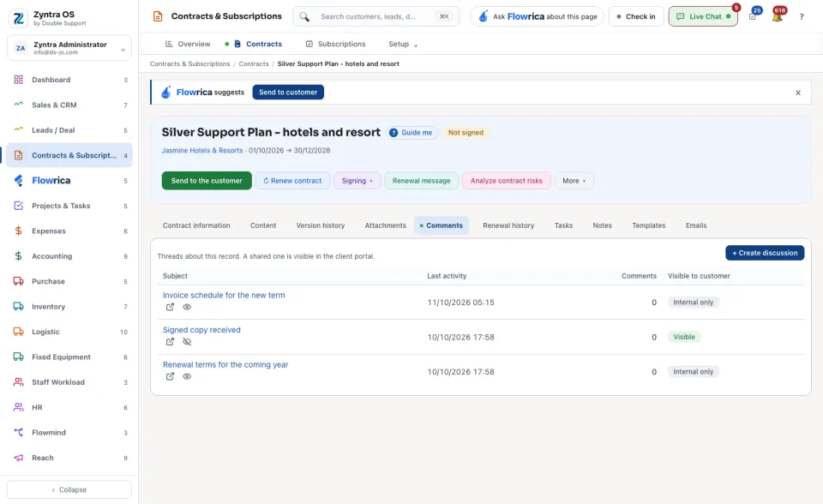Screen dimensions: 823x504
Task: Switch to the Subscriptions tab
Action: pos(336,44)
